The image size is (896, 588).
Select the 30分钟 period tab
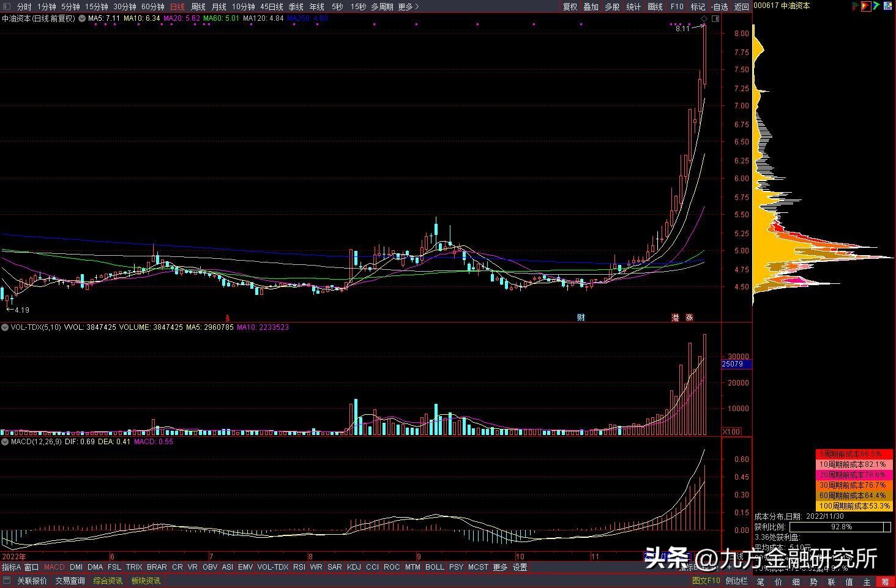coord(124,7)
